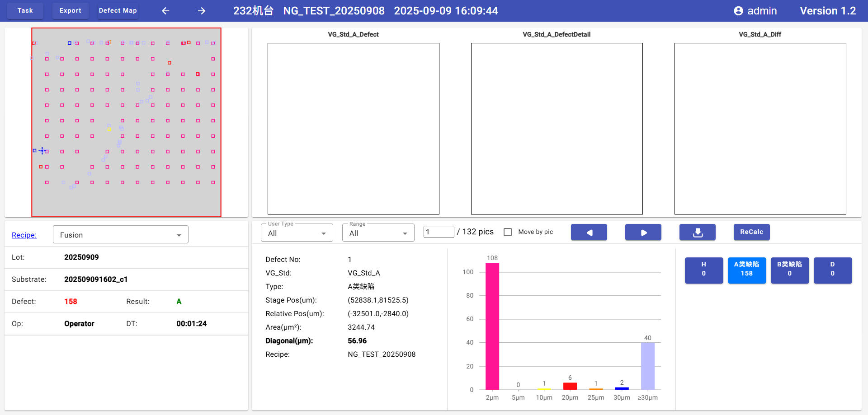Click the forward arrow in header
The height and width of the screenshot is (415, 868).
click(x=202, y=11)
